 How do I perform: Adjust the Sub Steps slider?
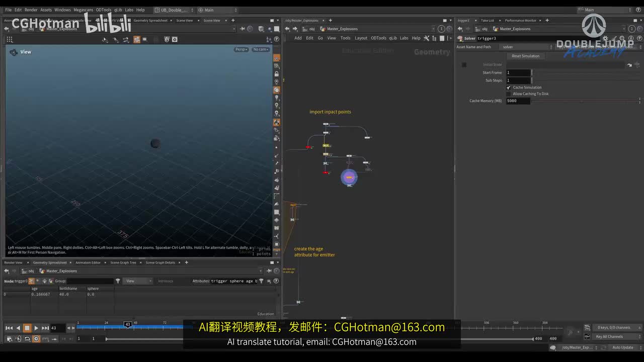point(585,80)
